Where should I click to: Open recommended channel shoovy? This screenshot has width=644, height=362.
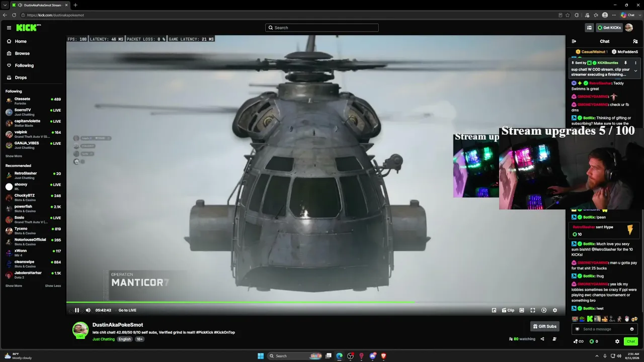pos(33,186)
